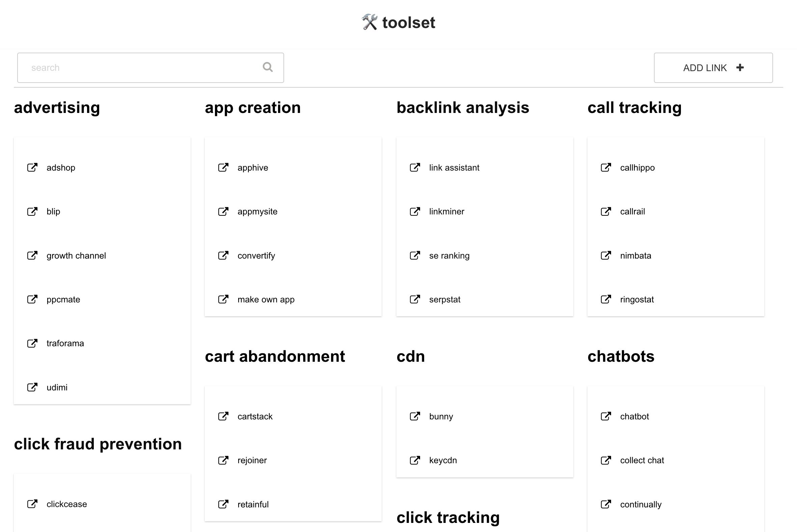Image resolution: width=797 pixels, height=532 pixels.
Task: Click the external-link icon beside cartstack
Action: (x=223, y=416)
